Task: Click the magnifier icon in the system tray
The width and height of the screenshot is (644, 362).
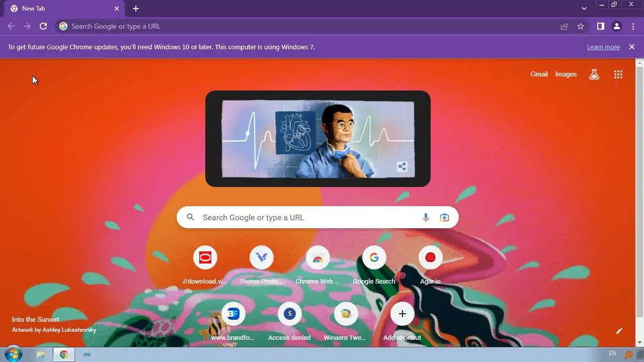Action: point(628,354)
